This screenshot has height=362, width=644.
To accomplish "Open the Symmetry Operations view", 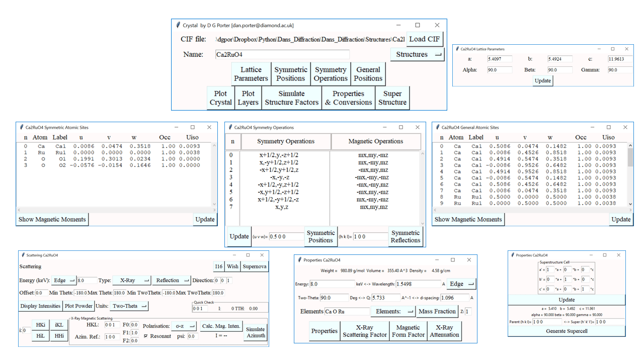I will 330,74.
